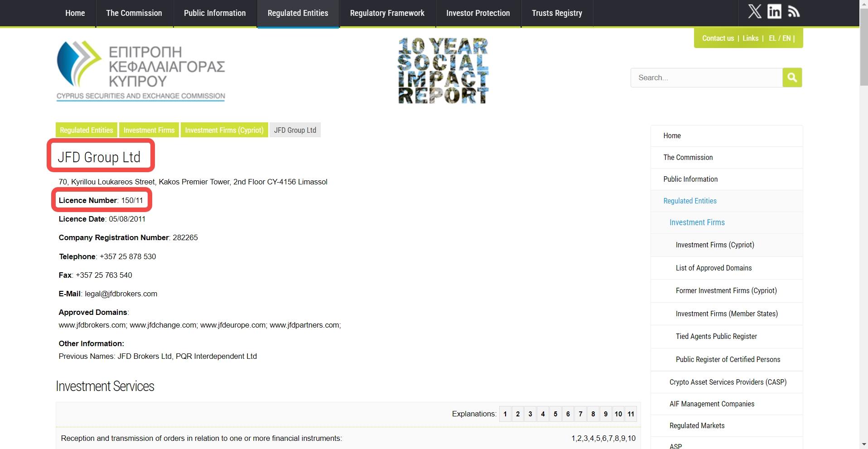The height and width of the screenshot is (449, 868).
Task: Open Regulated Entities top menu
Action: tap(298, 13)
